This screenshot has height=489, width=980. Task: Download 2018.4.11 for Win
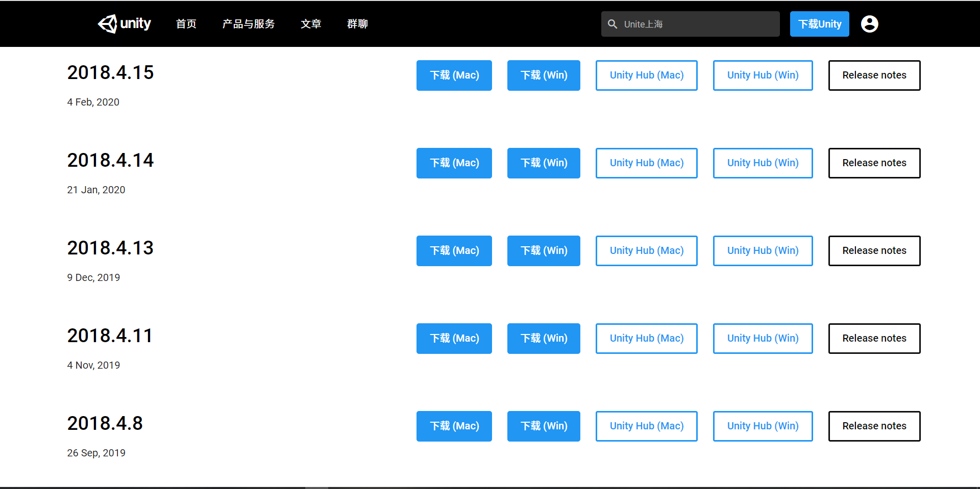pyautogui.click(x=544, y=339)
